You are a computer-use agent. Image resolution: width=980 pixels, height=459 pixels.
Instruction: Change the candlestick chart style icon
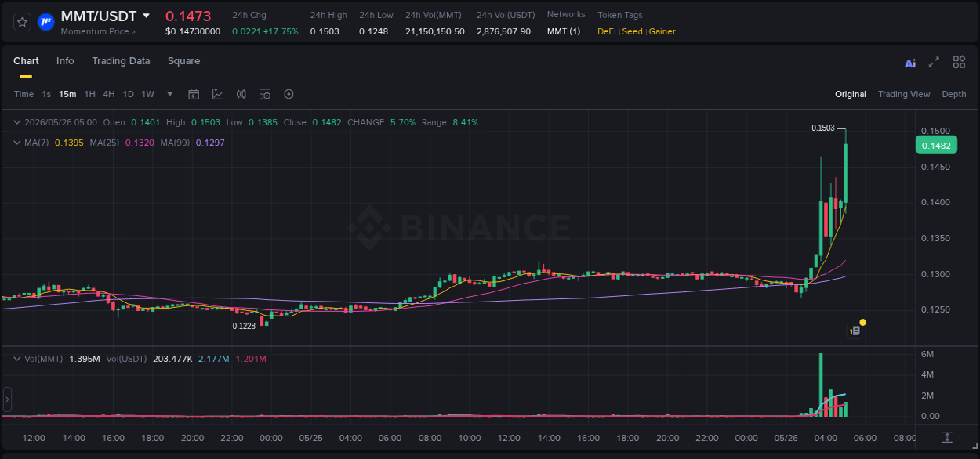(241, 94)
